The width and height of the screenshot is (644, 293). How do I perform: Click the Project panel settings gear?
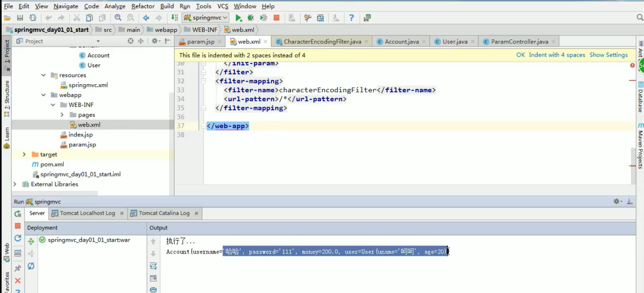coord(155,41)
